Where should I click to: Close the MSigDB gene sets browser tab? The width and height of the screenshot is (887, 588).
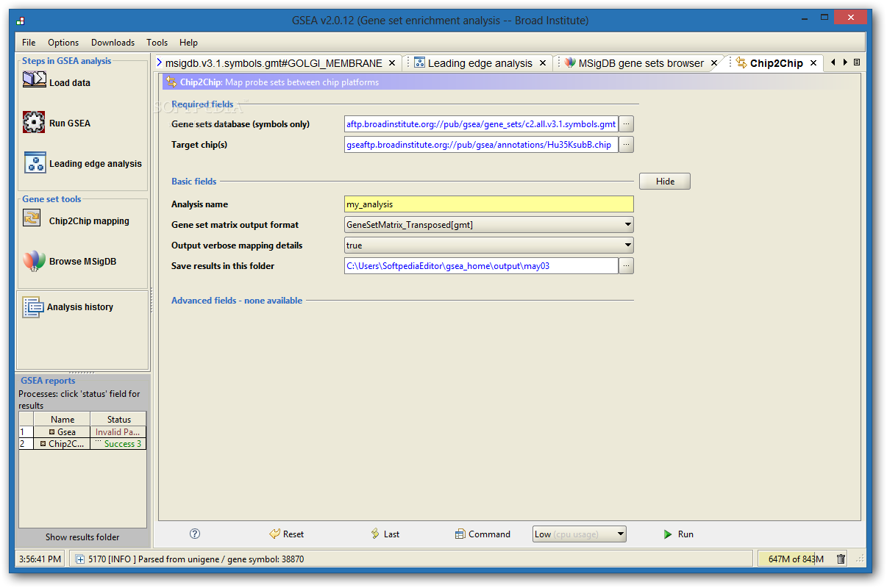point(714,63)
